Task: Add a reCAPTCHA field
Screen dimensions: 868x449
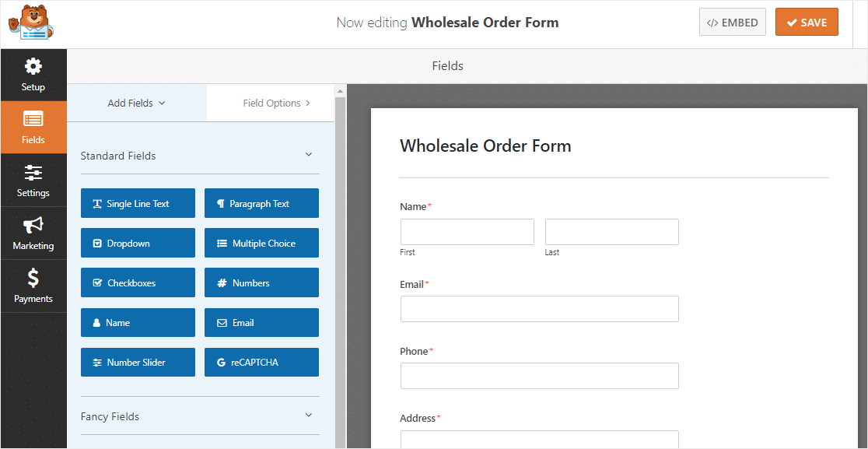Action: click(261, 363)
